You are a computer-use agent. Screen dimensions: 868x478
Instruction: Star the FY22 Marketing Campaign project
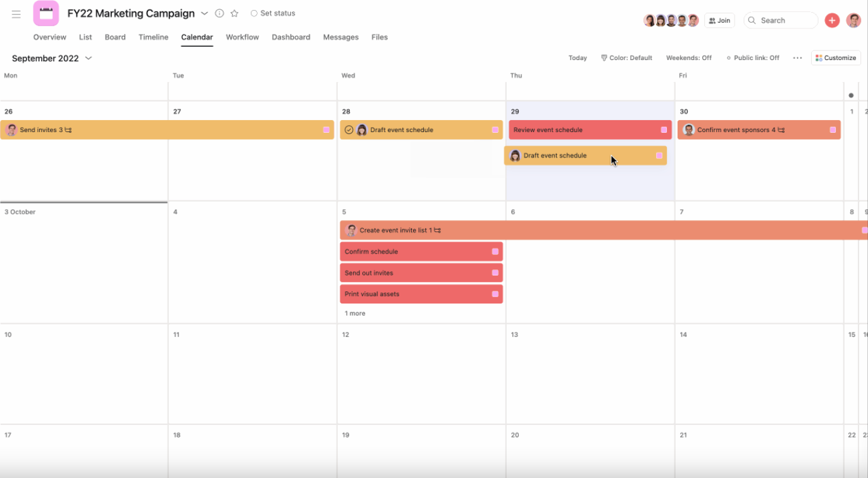coord(234,13)
